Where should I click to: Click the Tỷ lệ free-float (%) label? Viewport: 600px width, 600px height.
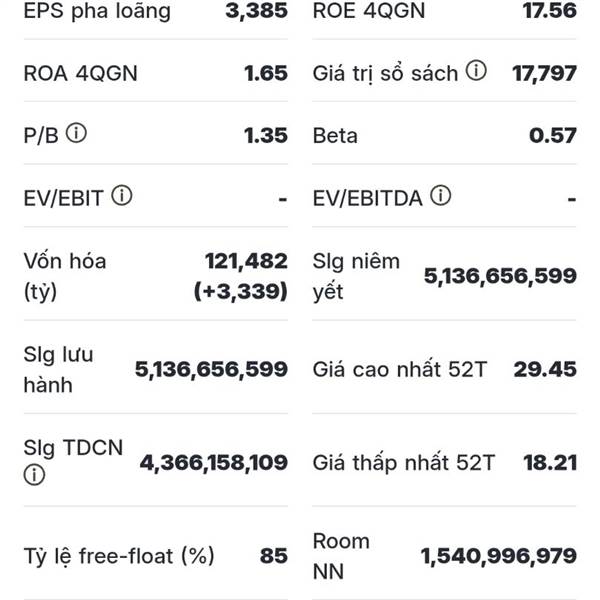point(119,556)
